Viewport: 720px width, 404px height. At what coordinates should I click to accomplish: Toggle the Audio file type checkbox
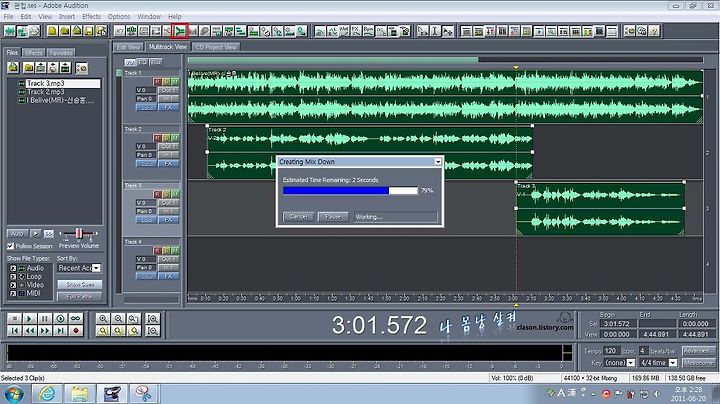pos(13,268)
